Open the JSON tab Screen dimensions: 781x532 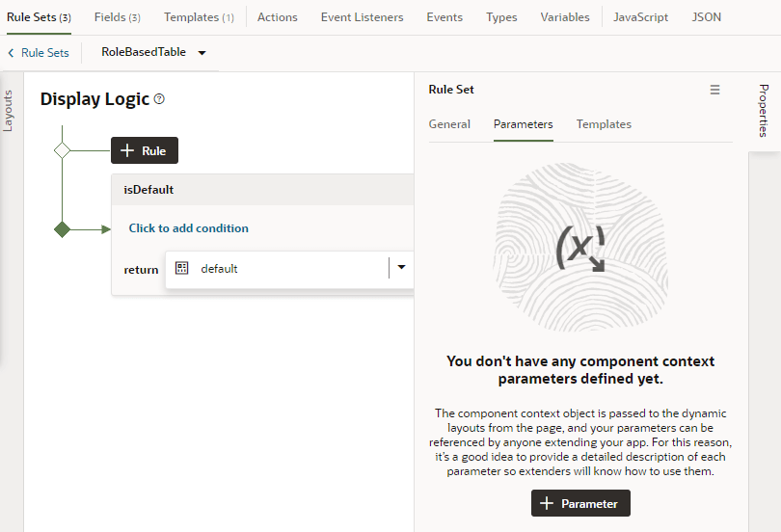point(707,17)
